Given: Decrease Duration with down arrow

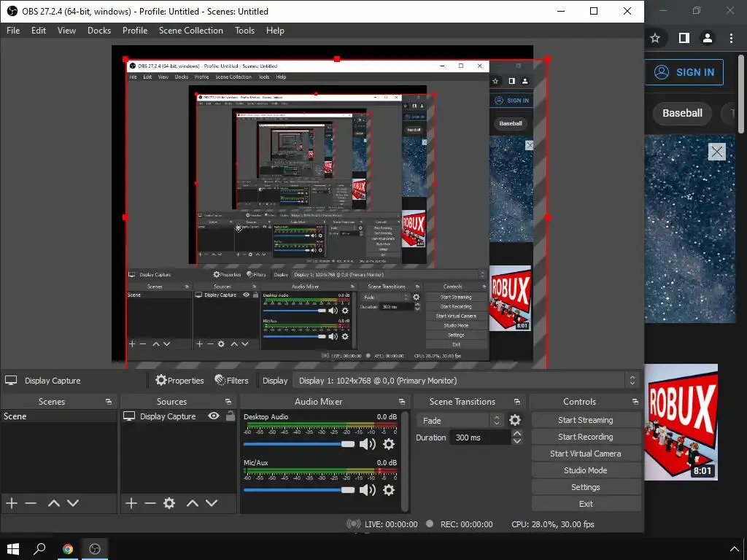Looking at the screenshot, I should 517,441.
